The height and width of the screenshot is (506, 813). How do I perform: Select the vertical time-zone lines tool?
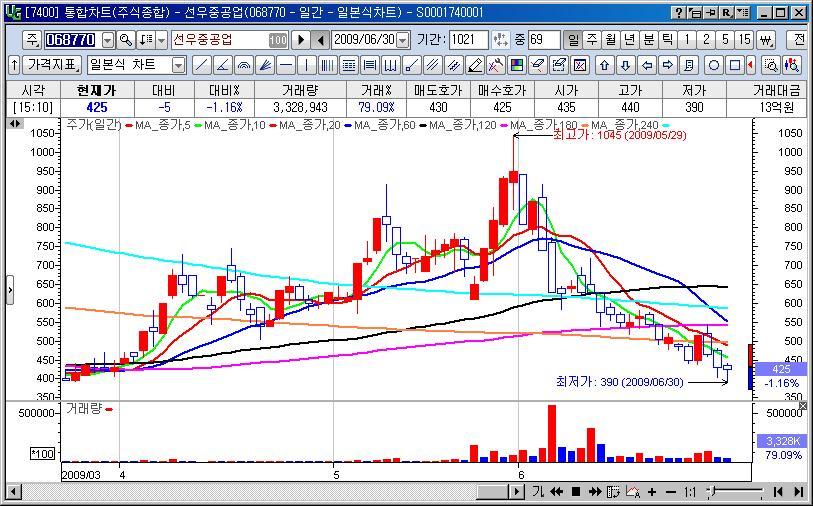(x=328, y=65)
